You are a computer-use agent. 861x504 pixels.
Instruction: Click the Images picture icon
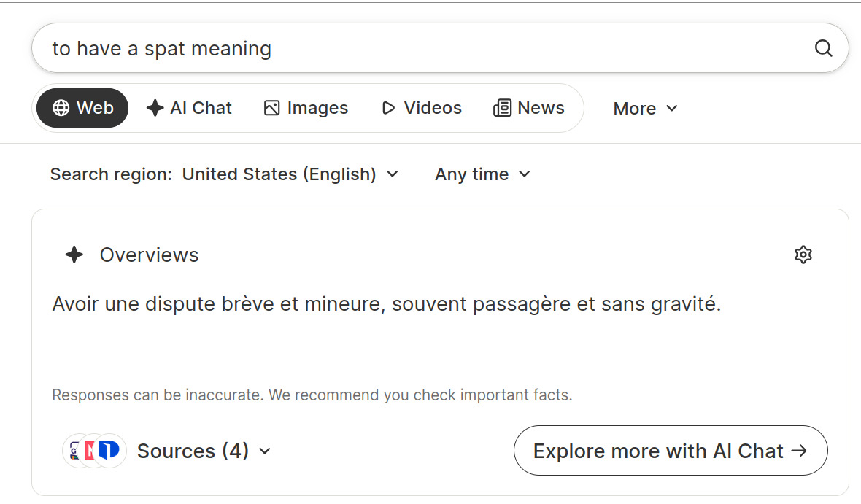click(272, 108)
